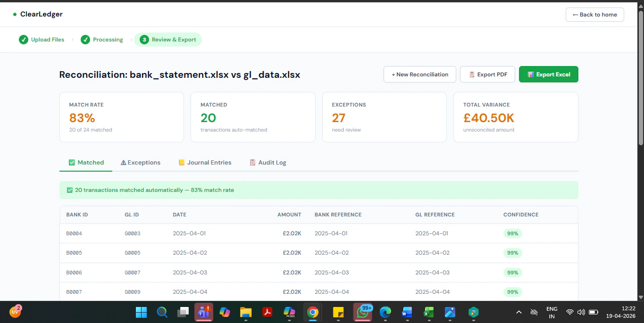The image size is (644, 323).
Task: Select bank ID B0006 cell
Action: [74, 273]
